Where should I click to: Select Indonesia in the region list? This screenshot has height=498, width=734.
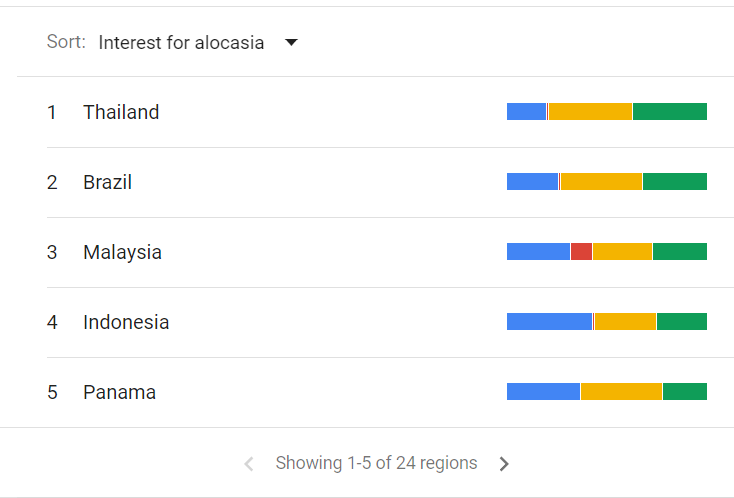(x=126, y=322)
